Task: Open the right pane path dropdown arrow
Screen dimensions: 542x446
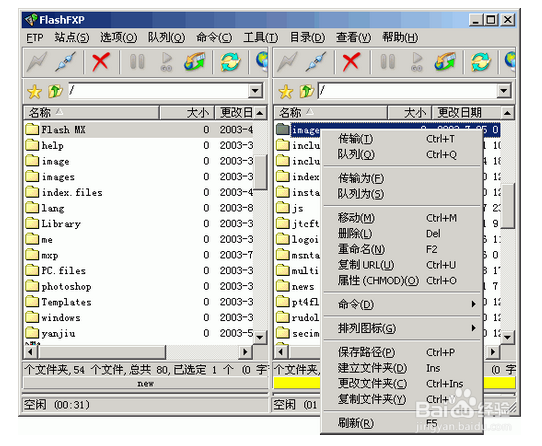Action: click(504, 91)
